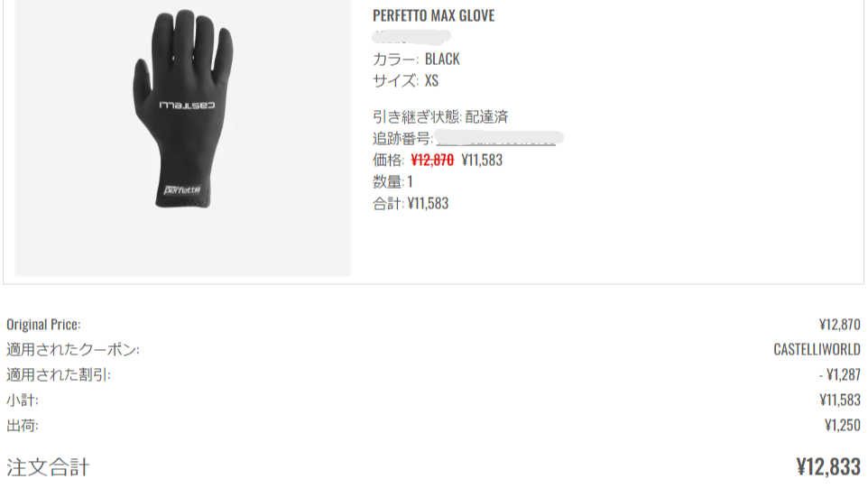Click the XS size value
This screenshot has height=488, width=868.
click(x=431, y=81)
